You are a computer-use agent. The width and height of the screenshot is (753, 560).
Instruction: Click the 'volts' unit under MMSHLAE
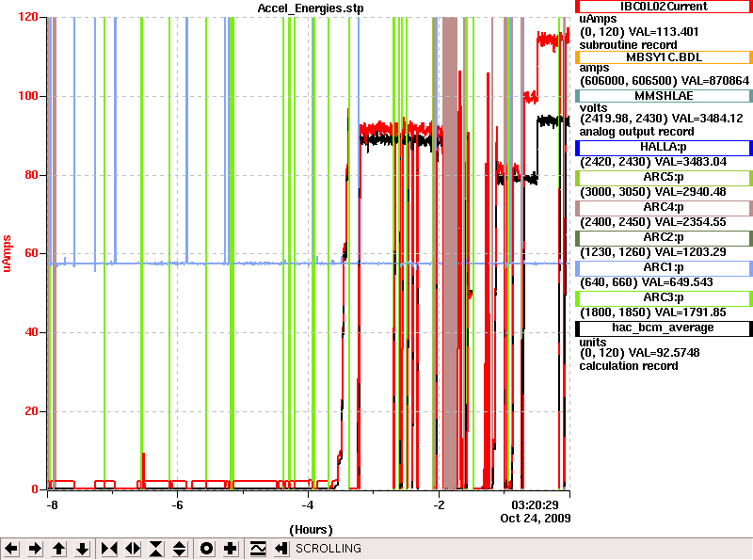(593, 107)
